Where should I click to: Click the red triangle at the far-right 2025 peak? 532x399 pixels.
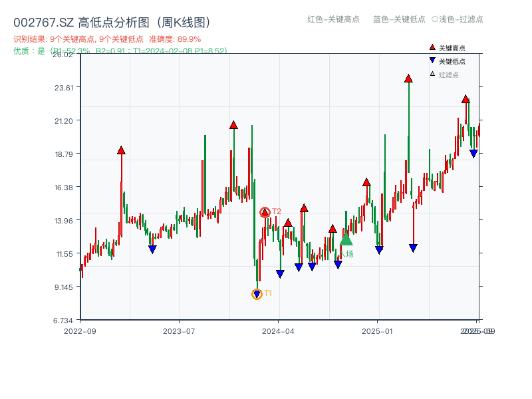pos(465,100)
